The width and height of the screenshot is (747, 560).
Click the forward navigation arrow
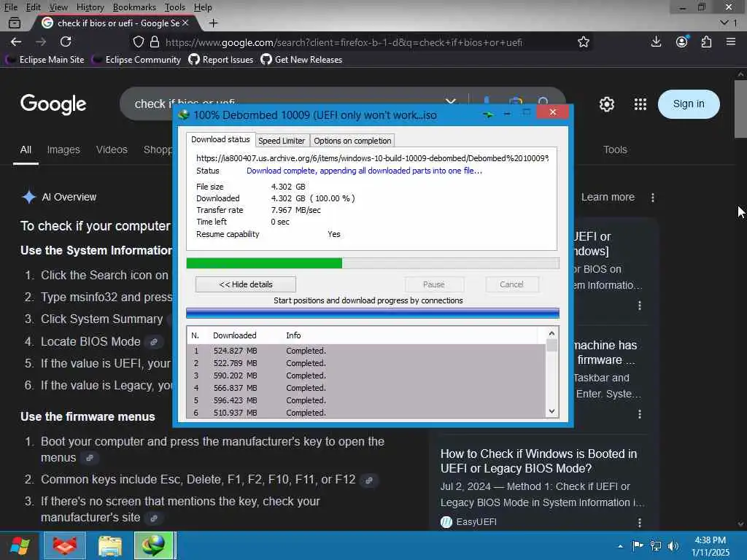[x=41, y=42]
